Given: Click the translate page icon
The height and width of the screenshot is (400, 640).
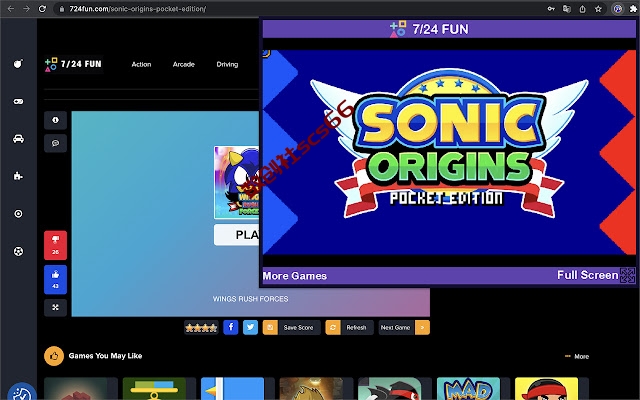Looking at the screenshot, I should coord(567,9).
